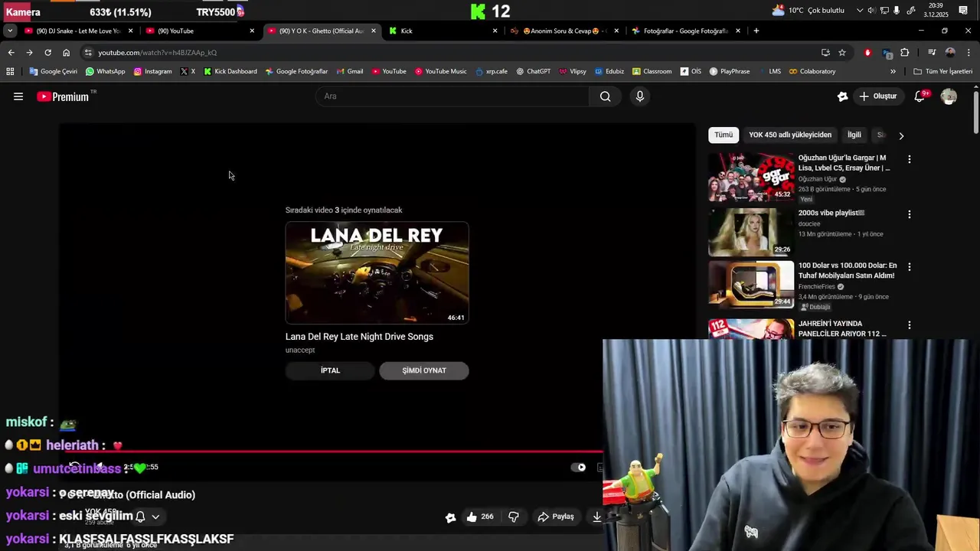Screen dimensions: 980x551
Task: Click the Oluştur create button
Action: coord(877,96)
